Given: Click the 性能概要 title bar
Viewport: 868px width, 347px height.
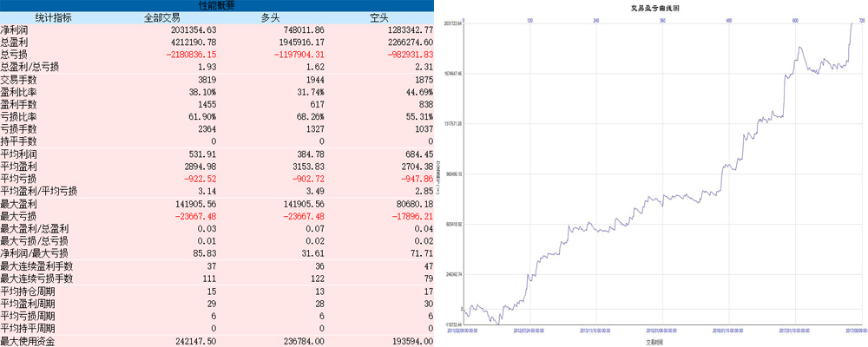Looking at the screenshot, I should (217, 5).
